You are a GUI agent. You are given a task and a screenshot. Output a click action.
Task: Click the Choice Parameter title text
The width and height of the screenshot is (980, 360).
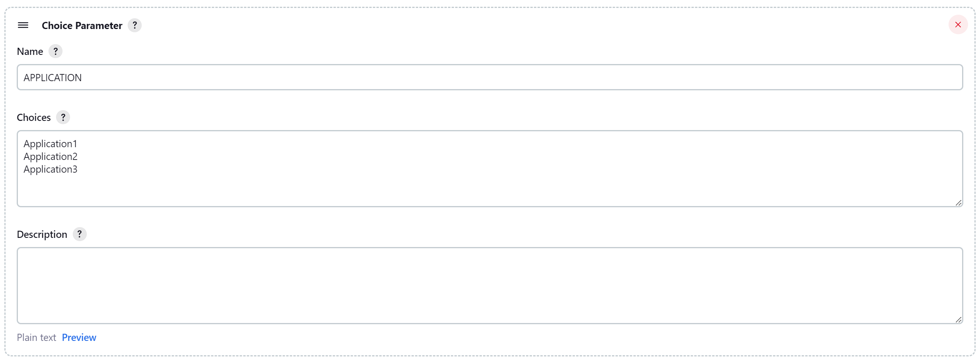tap(82, 25)
